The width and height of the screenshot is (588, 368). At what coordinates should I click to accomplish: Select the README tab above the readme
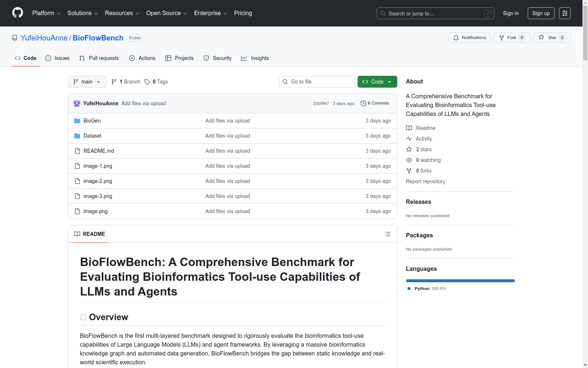pos(90,234)
